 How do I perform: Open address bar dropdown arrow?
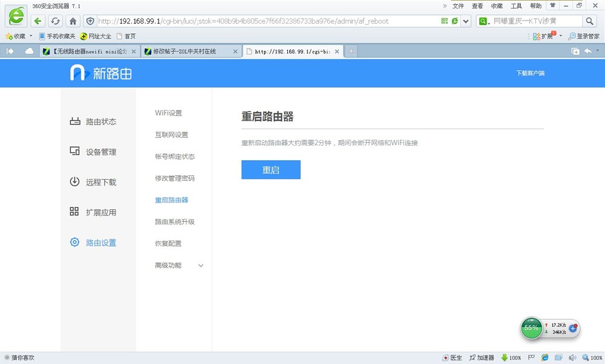tap(466, 21)
